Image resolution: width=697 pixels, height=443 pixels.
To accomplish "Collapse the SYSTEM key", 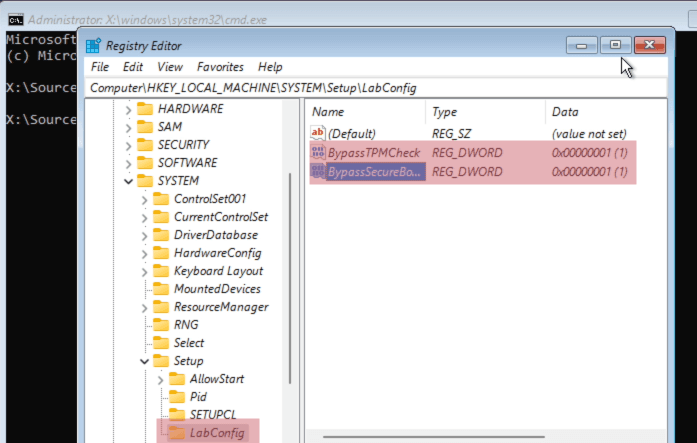I will point(128,181).
